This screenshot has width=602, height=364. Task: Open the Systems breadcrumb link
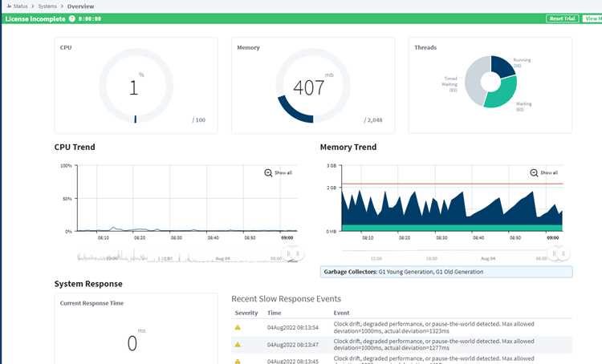click(x=47, y=6)
